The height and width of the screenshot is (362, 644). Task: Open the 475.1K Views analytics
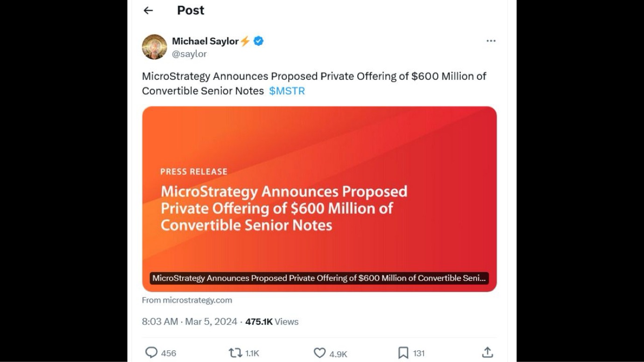pos(272,321)
